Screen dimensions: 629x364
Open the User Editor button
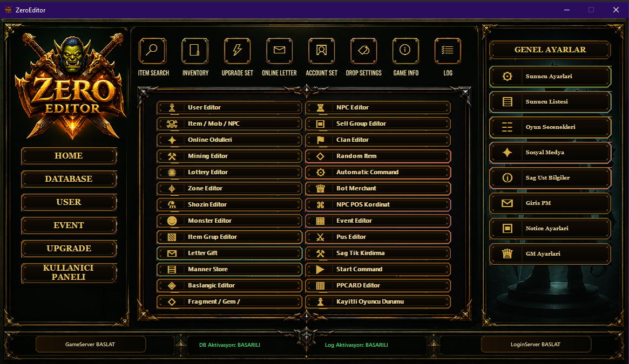coord(229,107)
